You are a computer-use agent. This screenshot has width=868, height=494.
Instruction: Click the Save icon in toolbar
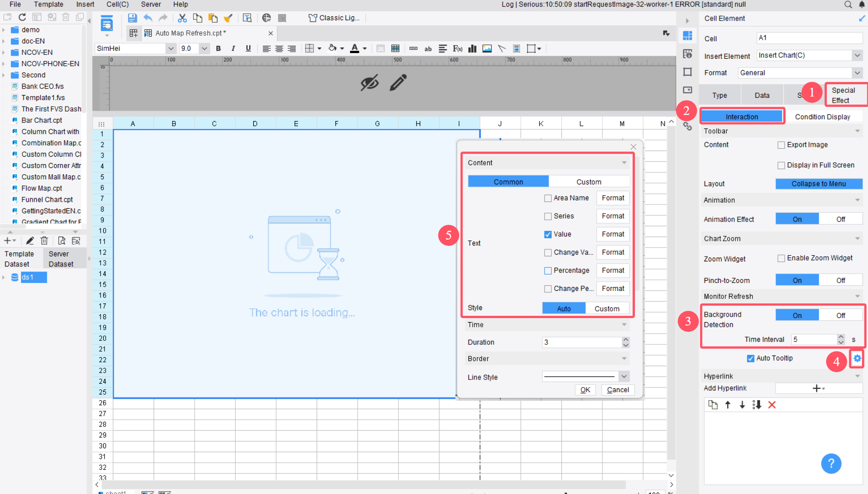132,18
